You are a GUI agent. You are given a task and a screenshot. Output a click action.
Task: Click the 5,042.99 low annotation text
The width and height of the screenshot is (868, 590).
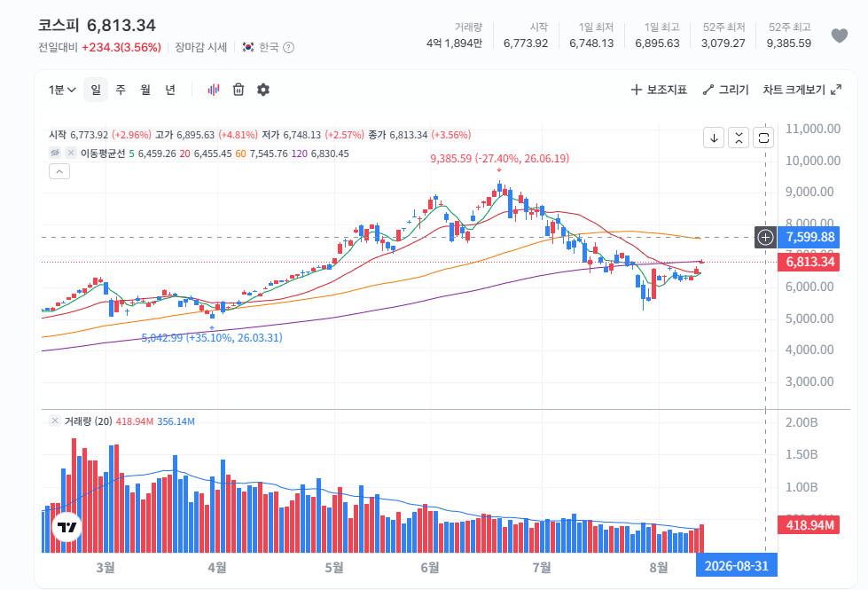(x=212, y=338)
